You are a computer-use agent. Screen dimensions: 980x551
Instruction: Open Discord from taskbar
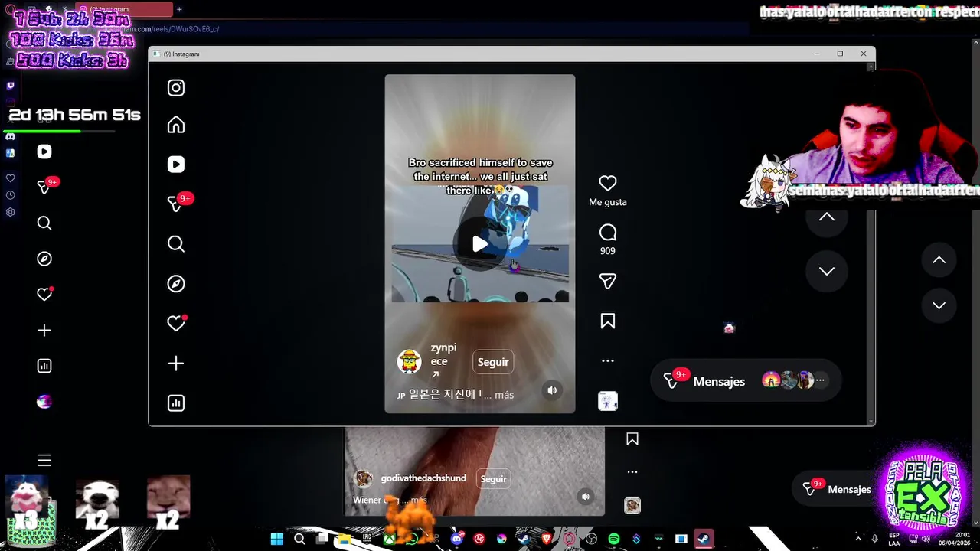457,539
